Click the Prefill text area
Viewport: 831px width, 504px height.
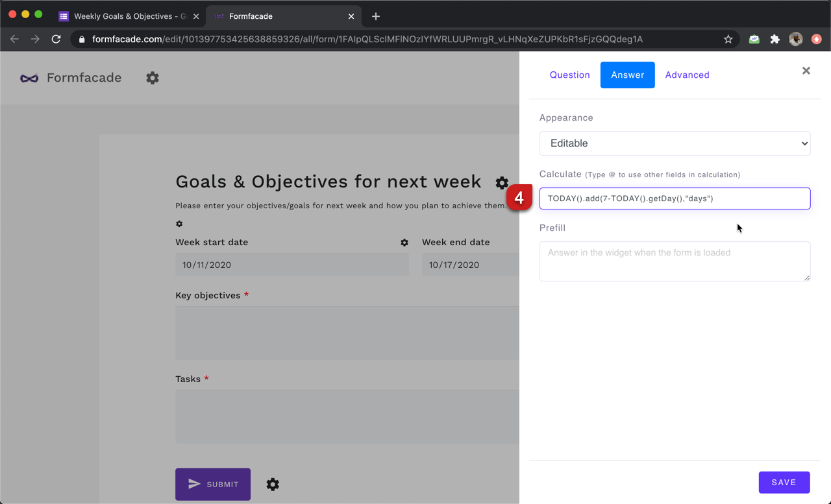click(x=675, y=261)
